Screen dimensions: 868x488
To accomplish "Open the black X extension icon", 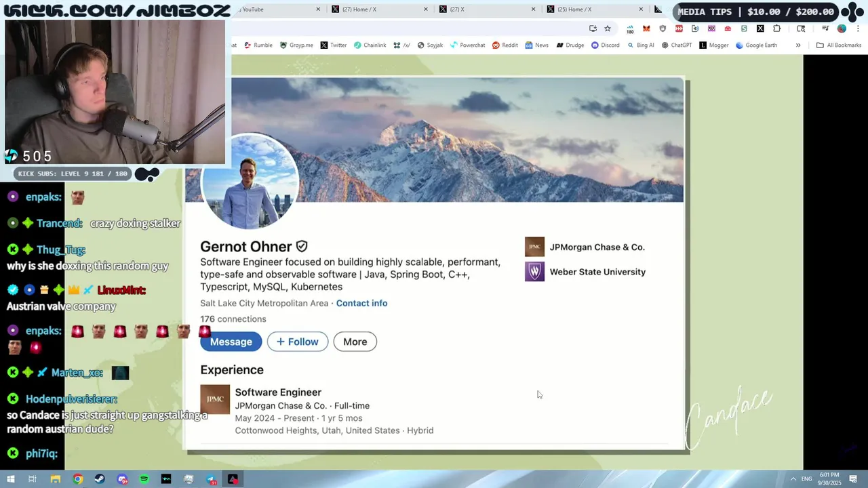I will click(x=760, y=28).
